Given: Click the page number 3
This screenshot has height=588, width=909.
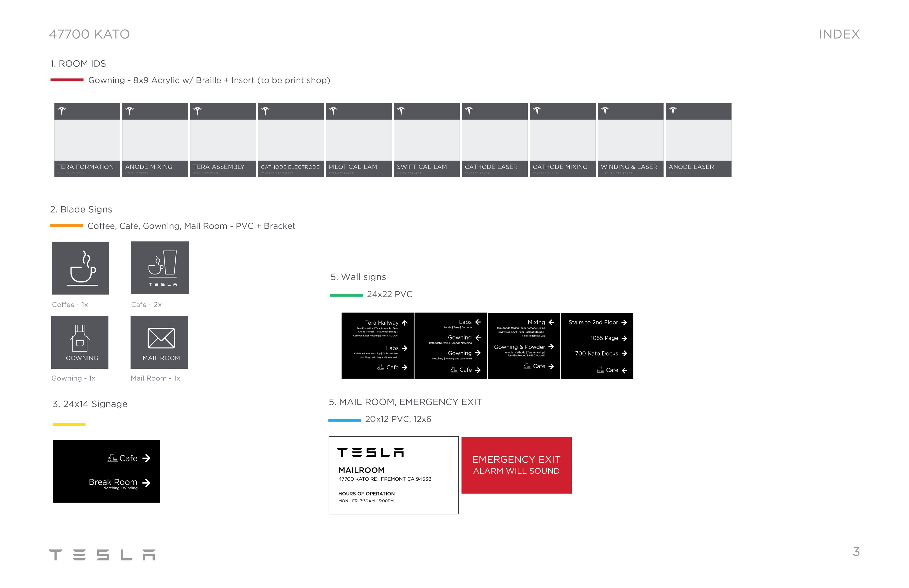Looking at the screenshot, I should (856, 552).
